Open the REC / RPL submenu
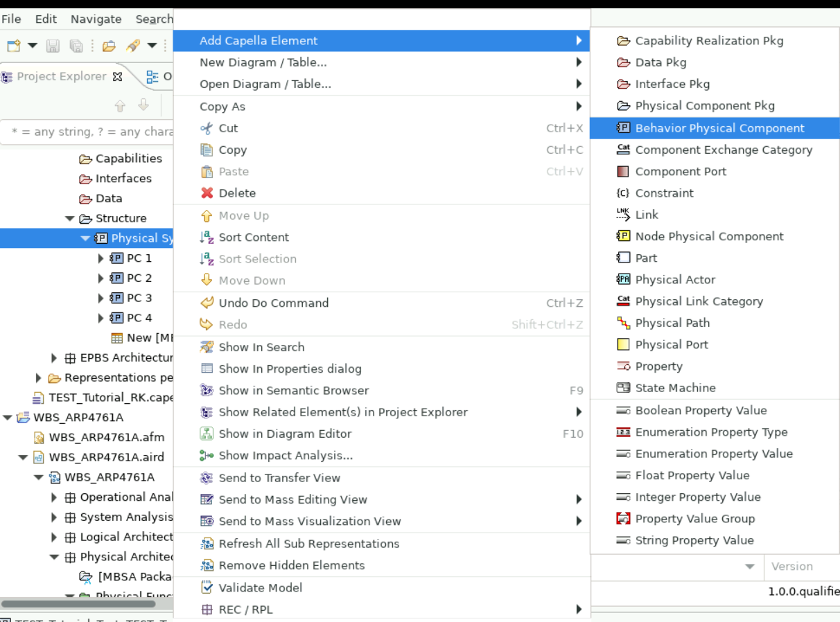 click(381, 610)
